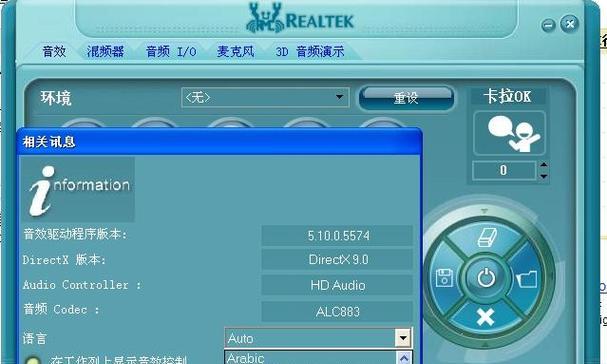Open the 3D 音频演示 tab
This screenshot has width=607, height=364.
tap(310, 52)
